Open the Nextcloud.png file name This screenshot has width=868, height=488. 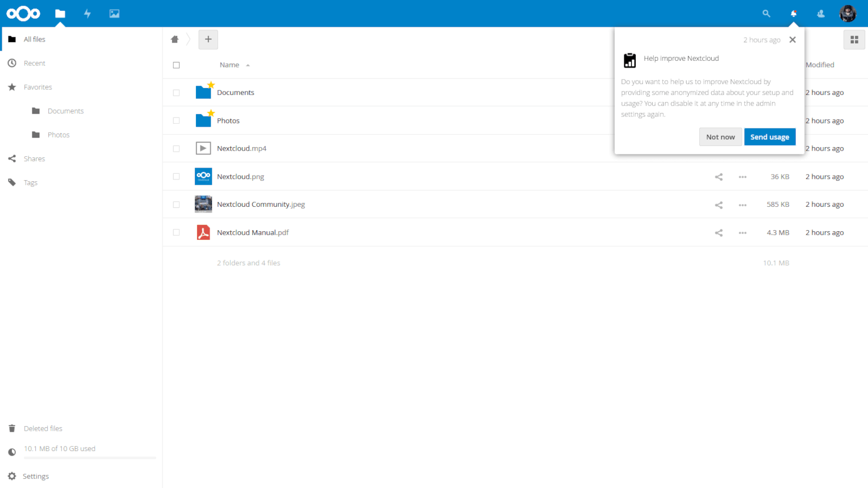(x=240, y=177)
